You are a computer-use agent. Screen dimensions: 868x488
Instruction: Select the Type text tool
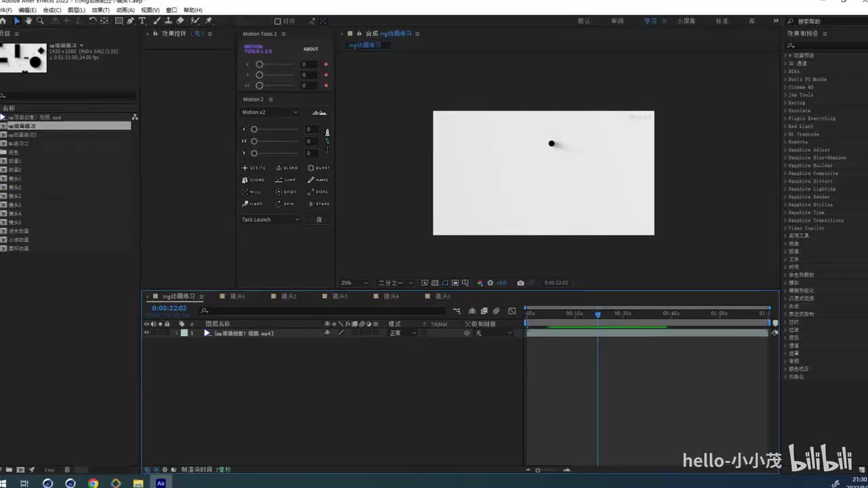tap(142, 21)
